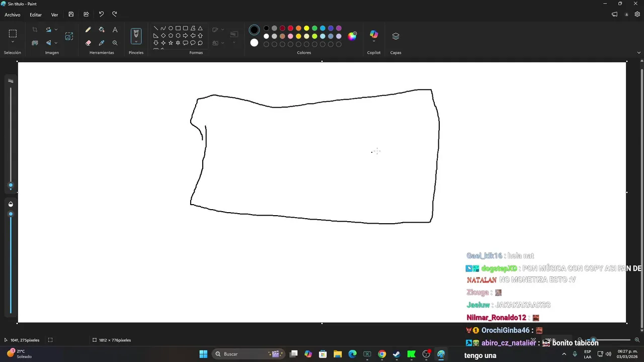Open the Brushes dropdown
This screenshot has width=644, height=362.
[136, 42]
